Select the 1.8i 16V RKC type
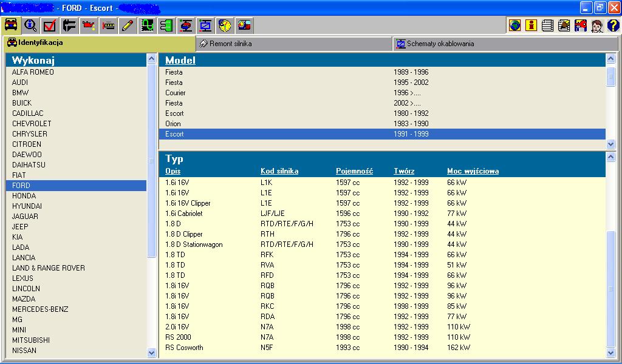Image resolution: width=622 pixels, height=364 pixels. [x=382, y=306]
